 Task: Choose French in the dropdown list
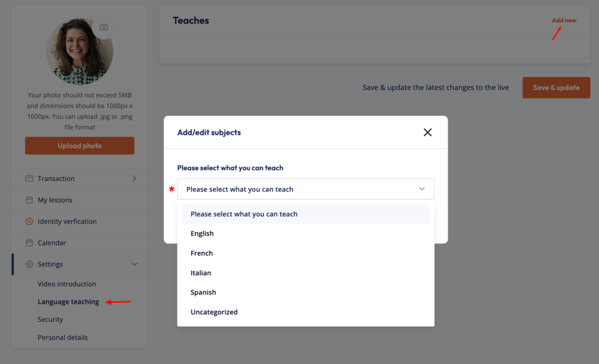pyautogui.click(x=202, y=254)
